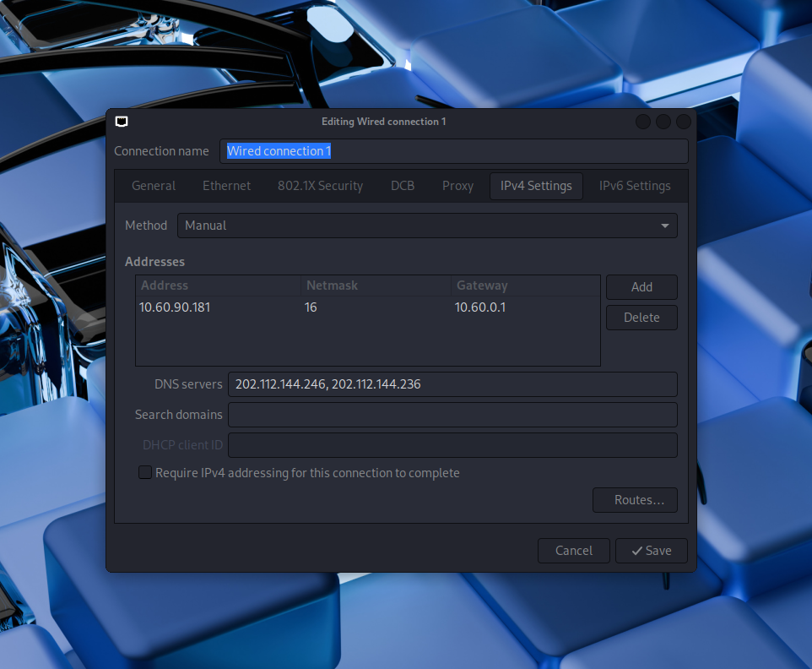Open the Method dropdown set to Manual

427,226
